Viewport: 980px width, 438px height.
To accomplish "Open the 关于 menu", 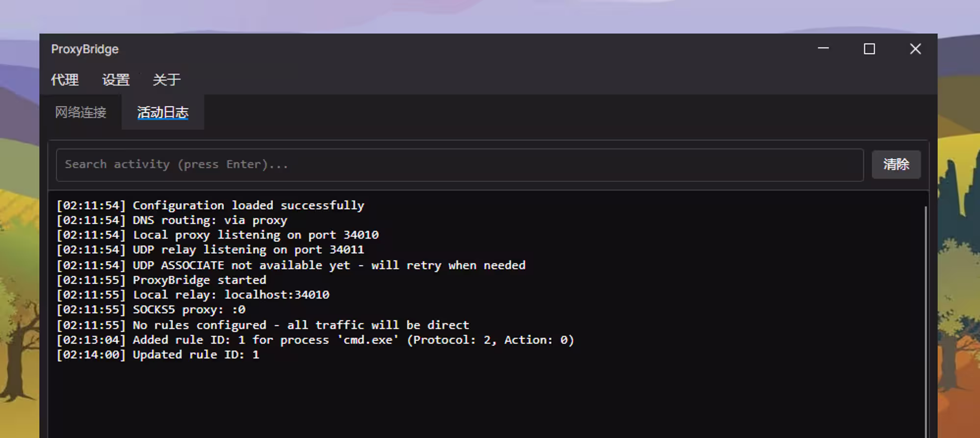I will click(167, 80).
